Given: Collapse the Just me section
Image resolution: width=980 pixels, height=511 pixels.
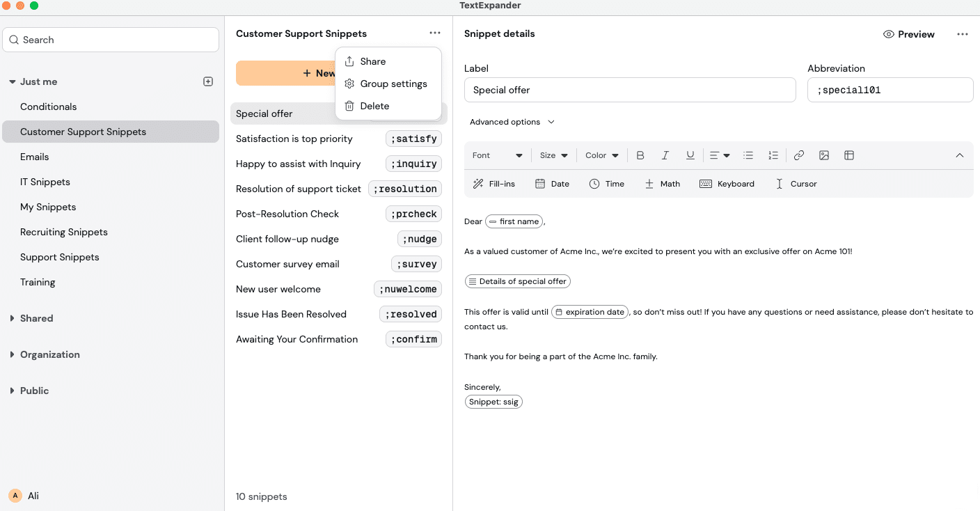Looking at the screenshot, I should tap(13, 81).
